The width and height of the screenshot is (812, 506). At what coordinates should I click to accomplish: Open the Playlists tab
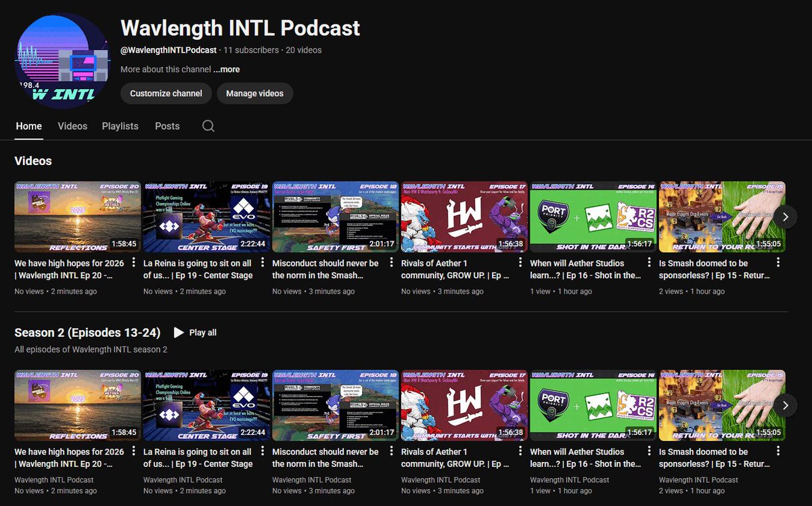click(120, 126)
